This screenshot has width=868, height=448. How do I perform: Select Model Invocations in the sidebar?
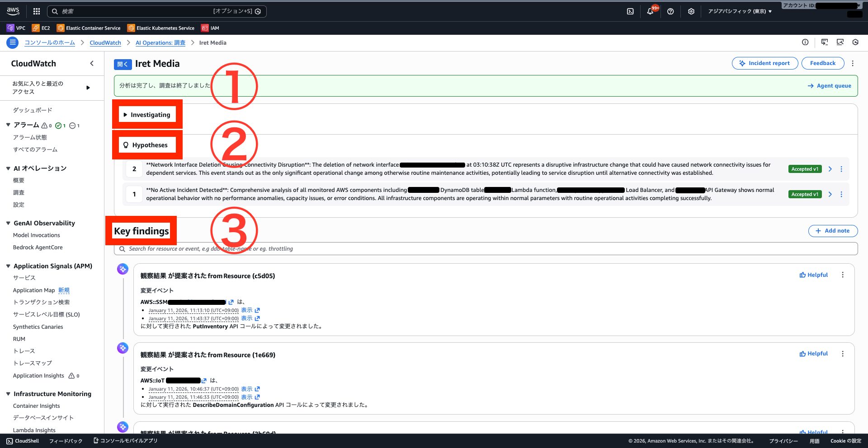point(36,235)
